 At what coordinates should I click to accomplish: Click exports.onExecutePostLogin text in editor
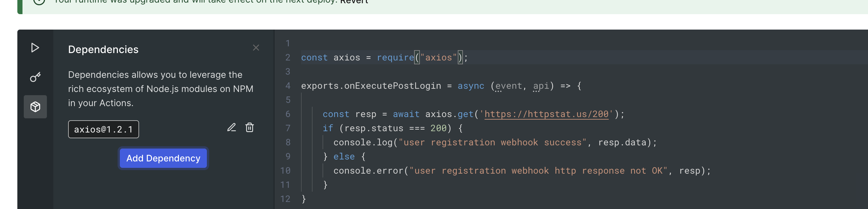(371, 86)
